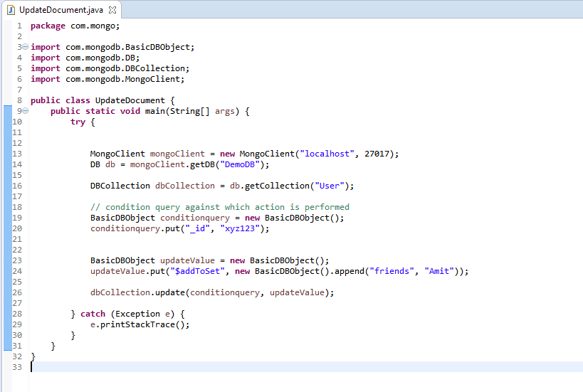Select the UpdateDocument.java editor tab
This screenshot has height=392, width=583.
click(x=62, y=10)
